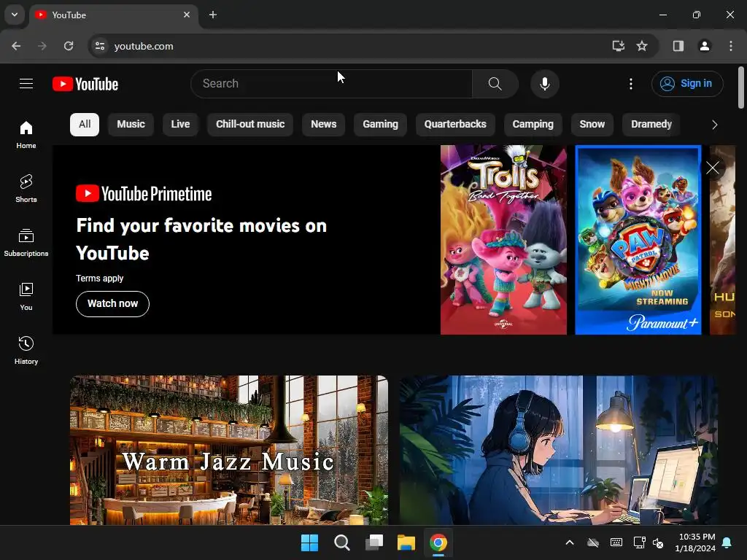The image size is (747, 560).
Task: Click Terms apply text
Action: (99, 278)
